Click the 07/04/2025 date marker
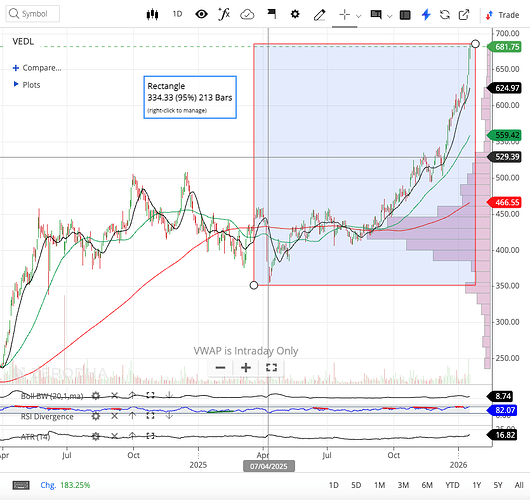 click(x=269, y=466)
